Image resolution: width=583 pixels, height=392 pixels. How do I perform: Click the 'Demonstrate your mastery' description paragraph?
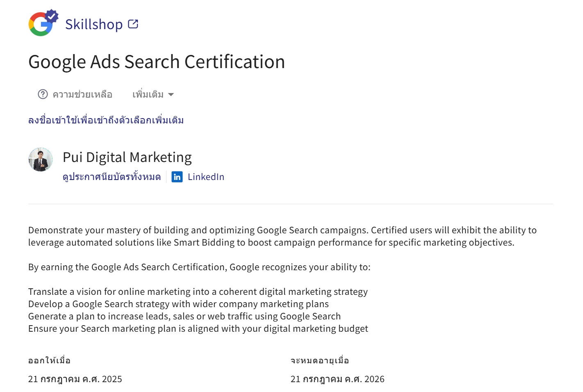282,236
